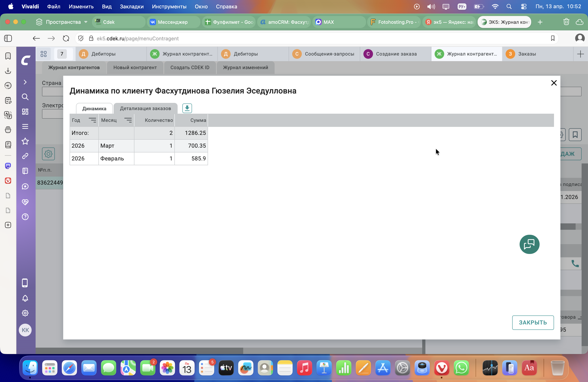Viewport: 588px width, 382px height.
Task: Download the dynamics table via export icon
Action: pos(187,108)
